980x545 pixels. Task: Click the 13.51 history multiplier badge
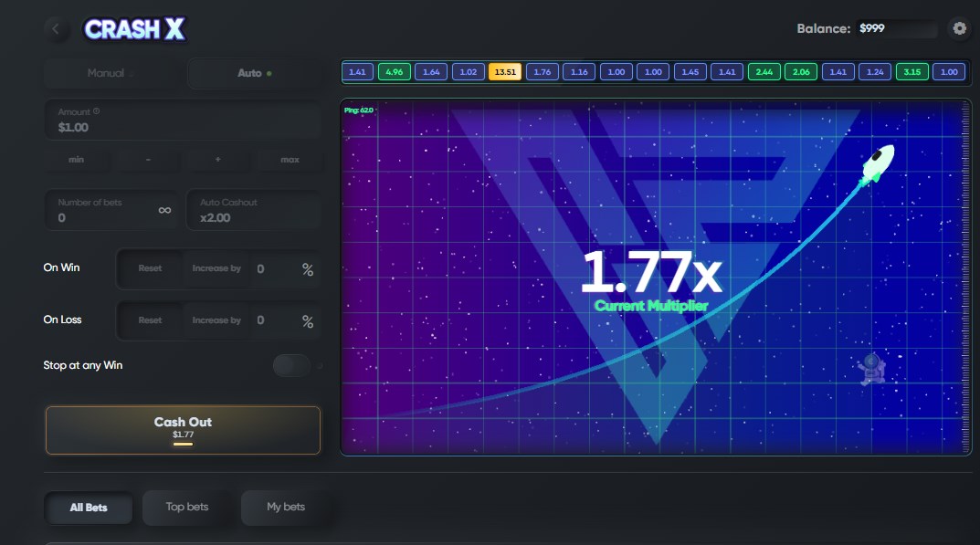(505, 72)
